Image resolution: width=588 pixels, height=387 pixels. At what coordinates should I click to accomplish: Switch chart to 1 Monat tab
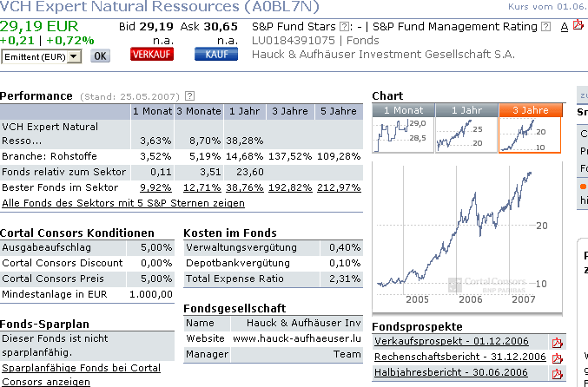[x=402, y=110]
